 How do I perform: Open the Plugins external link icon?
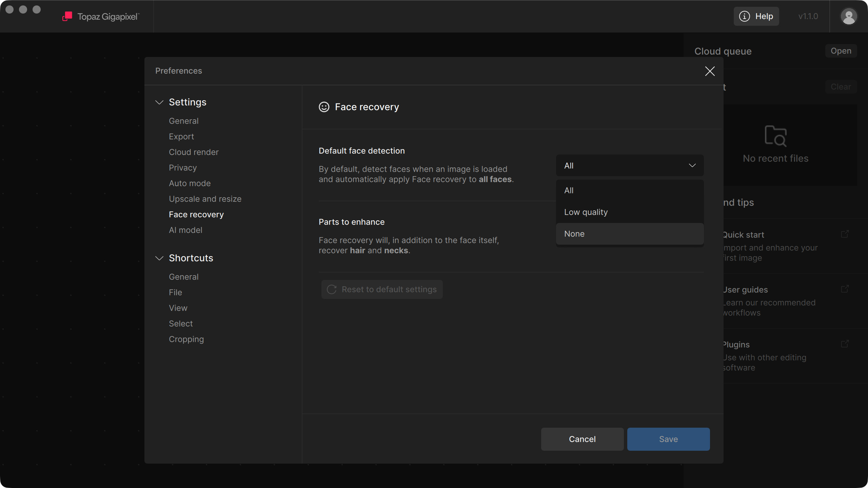pos(845,344)
